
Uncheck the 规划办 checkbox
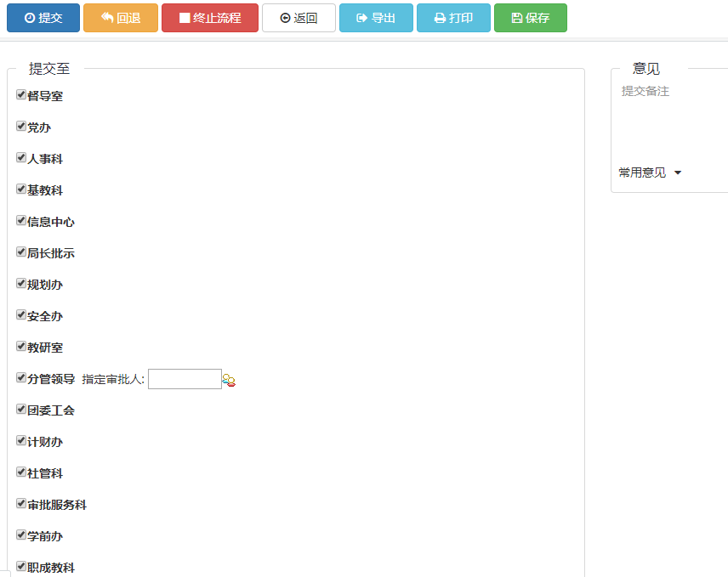coord(21,283)
